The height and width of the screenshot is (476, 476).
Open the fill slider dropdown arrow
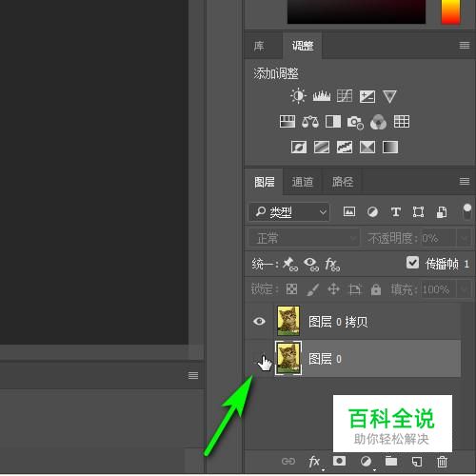(x=464, y=289)
